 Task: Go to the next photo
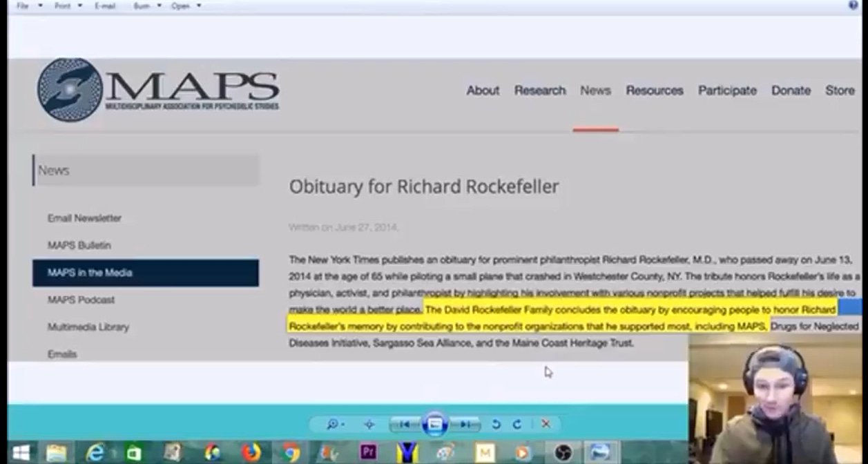point(466,424)
